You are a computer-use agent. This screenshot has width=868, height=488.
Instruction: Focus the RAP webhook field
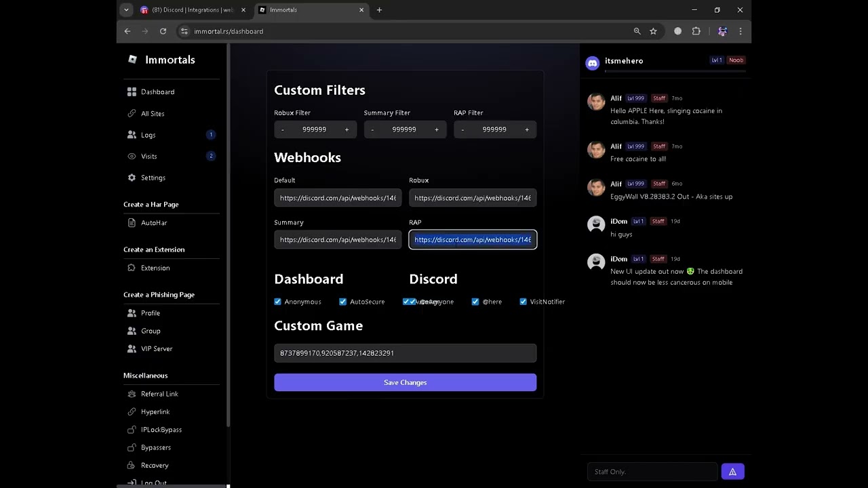click(x=473, y=240)
